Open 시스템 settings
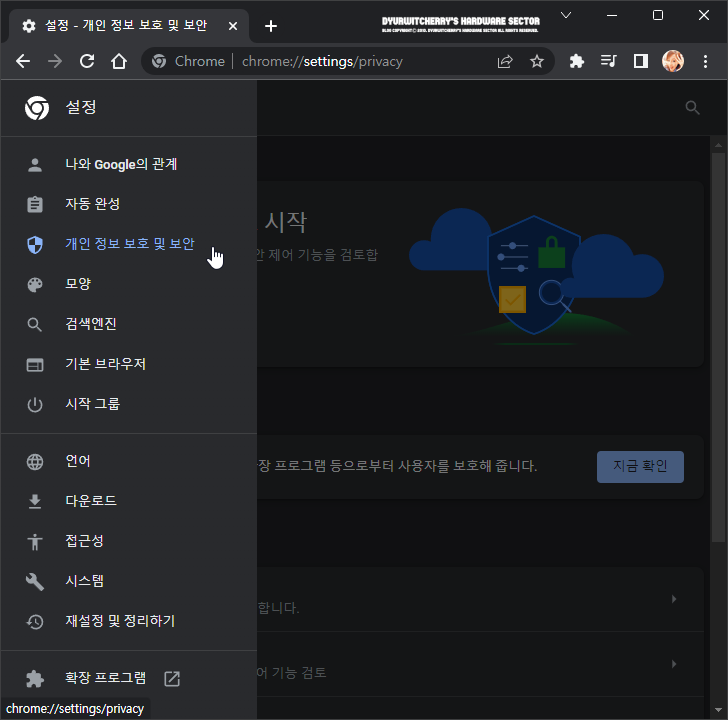The image size is (728, 720). [x=129, y=581]
